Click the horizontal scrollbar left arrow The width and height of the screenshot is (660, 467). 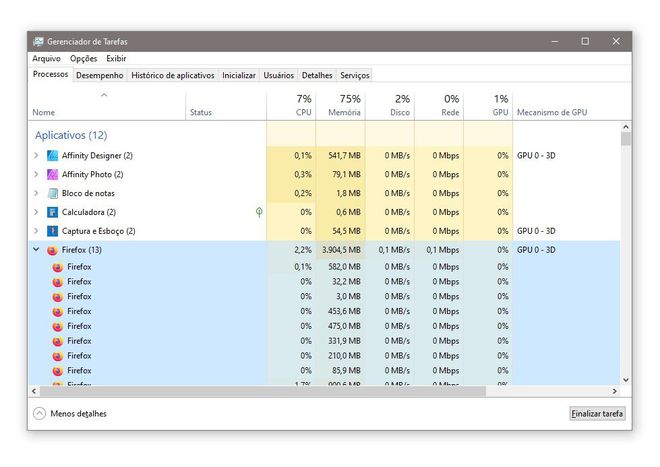pos(34,391)
